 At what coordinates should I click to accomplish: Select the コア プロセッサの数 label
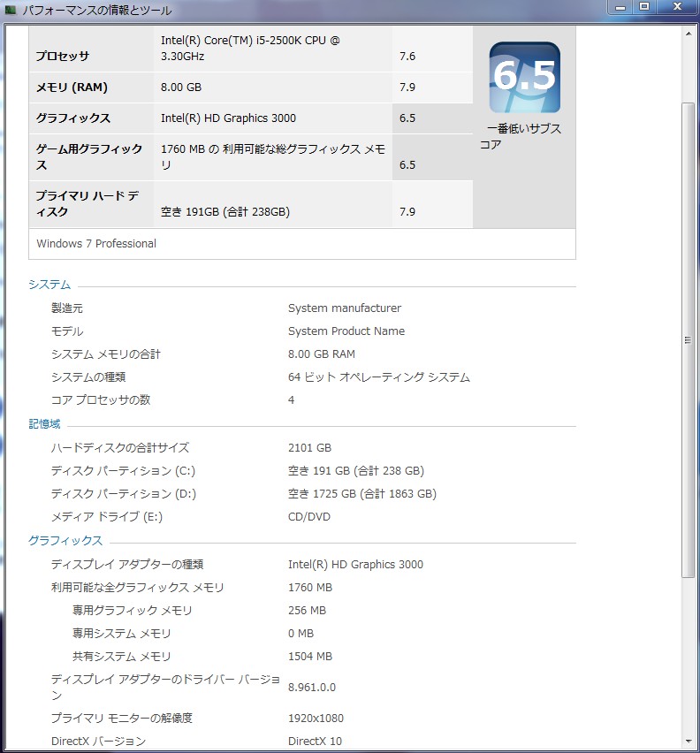click(101, 399)
